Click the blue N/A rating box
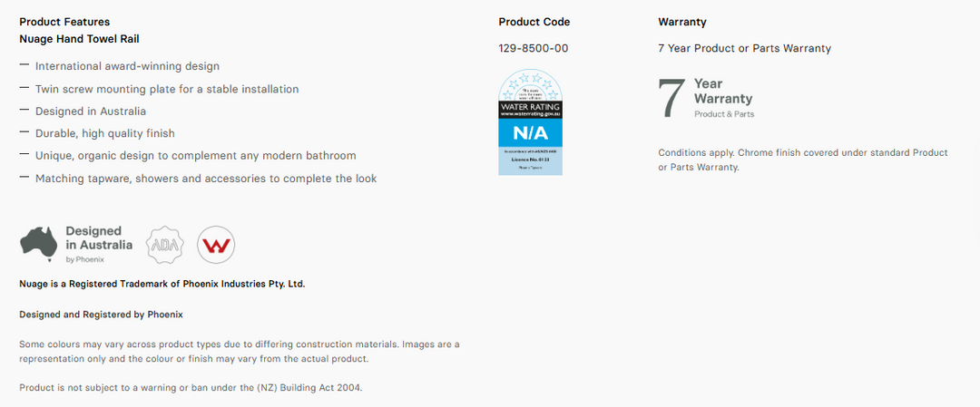The height and width of the screenshot is (407, 980). click(530, 133)
